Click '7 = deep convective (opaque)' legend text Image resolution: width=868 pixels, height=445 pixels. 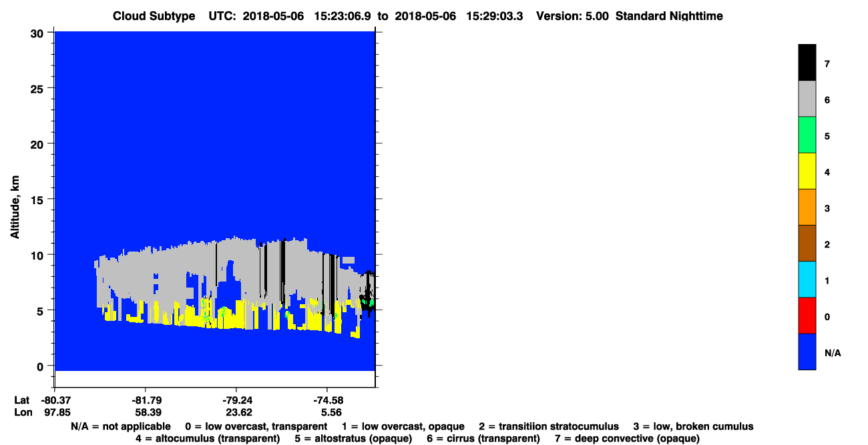point(627,438)
